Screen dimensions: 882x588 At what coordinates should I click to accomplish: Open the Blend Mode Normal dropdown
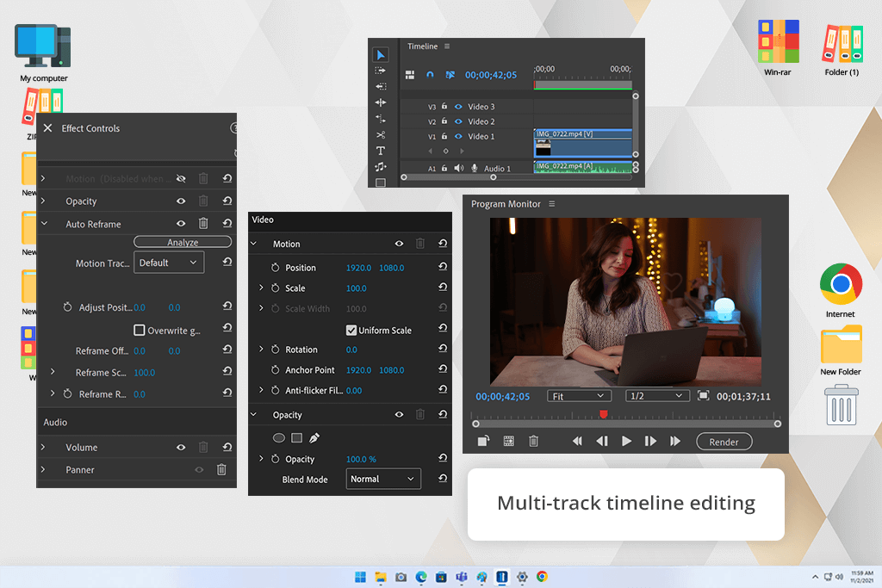383,479
